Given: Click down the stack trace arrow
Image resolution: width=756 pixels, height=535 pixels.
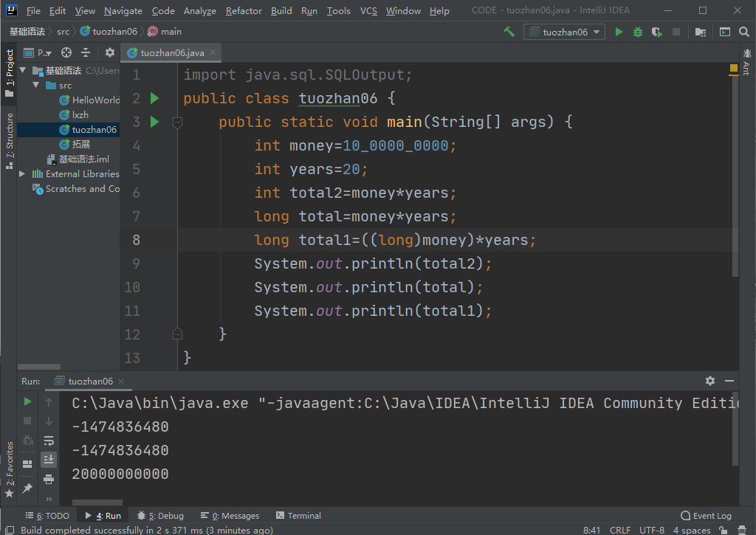Looking at the screenshot, I should click(49, 421).
